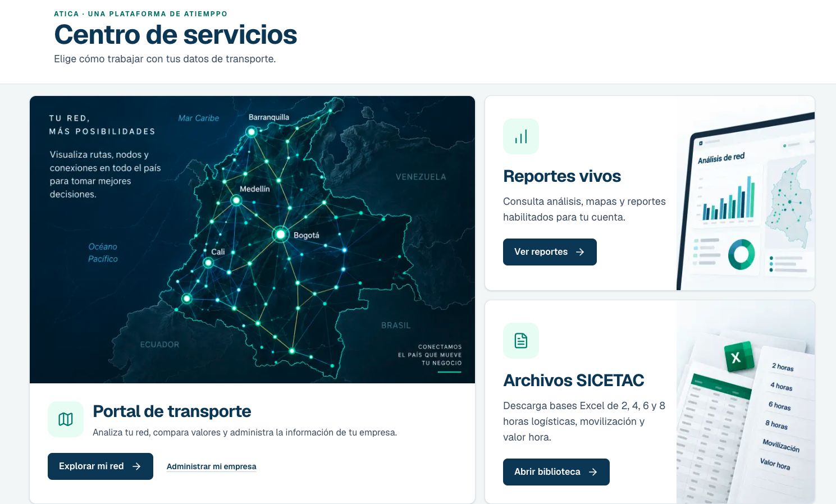Click the Medellín label on the map
Screen dimensions: 836x504
[255, 189]
